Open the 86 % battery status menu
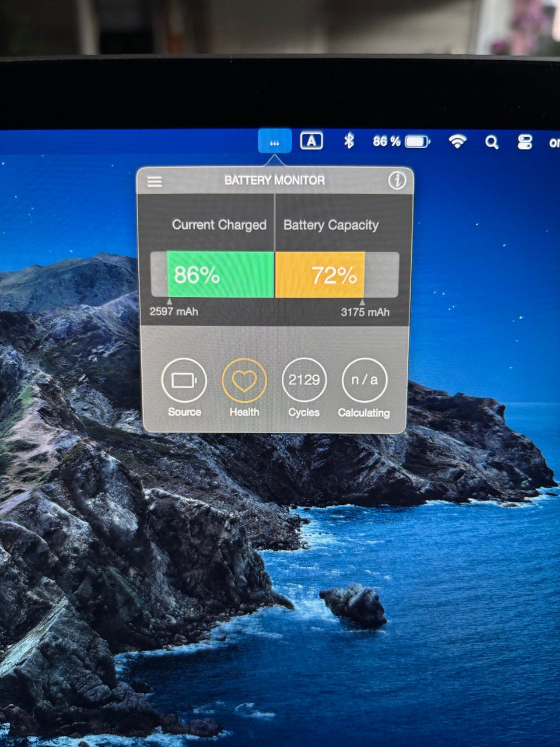The width and height of the screenshot is (560, 747). click(401, 141)
